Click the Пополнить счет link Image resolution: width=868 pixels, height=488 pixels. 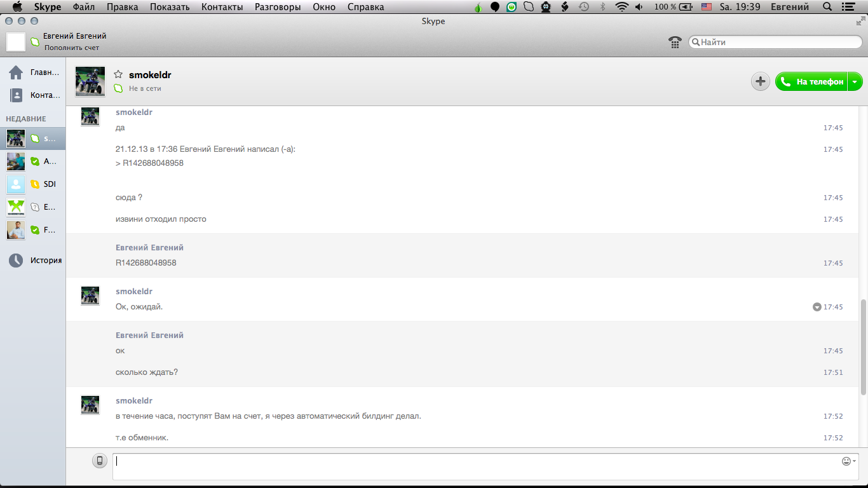click(72, 48)
